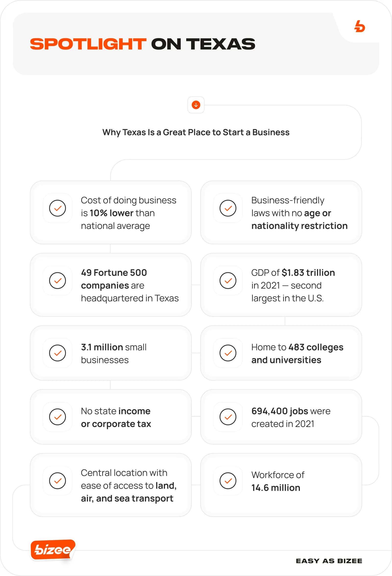Image resolution: width=392 pixels, height=576 pixels.
Task: Click the $1.83 trillion GDP text
Action: 308,273
